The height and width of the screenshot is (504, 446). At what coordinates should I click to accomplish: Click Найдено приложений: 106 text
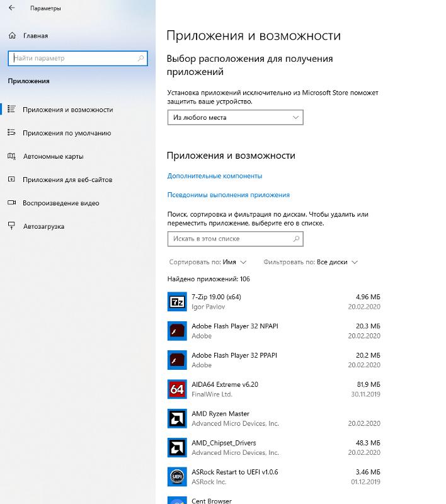[209, 279]
